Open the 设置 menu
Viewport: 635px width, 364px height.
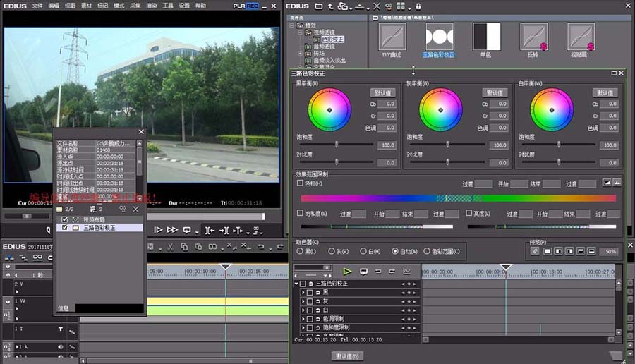[184, 6]
